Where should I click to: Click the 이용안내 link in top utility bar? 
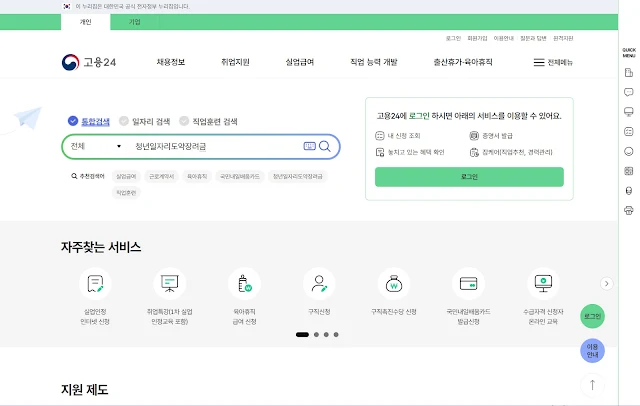coord(504,38)
